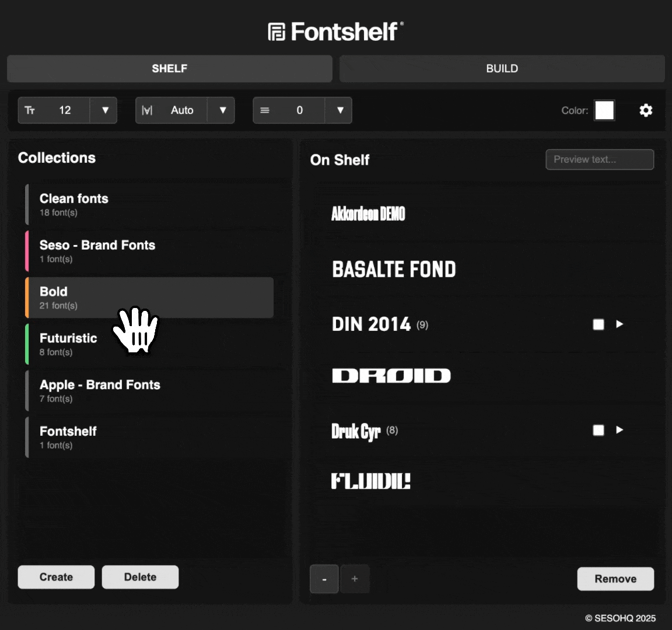Screen dimensions: 672x630
Task: Expand DIN 2014 family arrow
Action: tap(619, 324)
